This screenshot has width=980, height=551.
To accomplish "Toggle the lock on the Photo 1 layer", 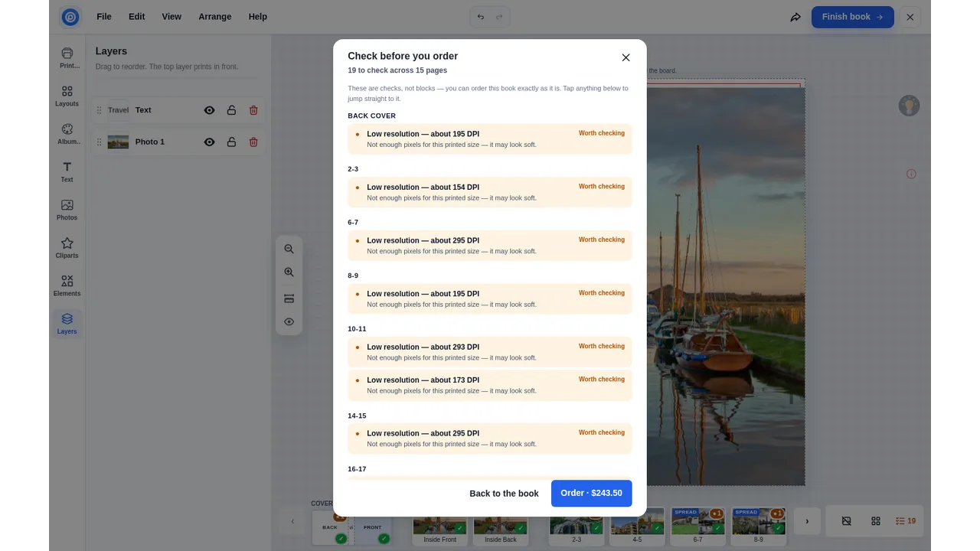I will click(231, 142).
